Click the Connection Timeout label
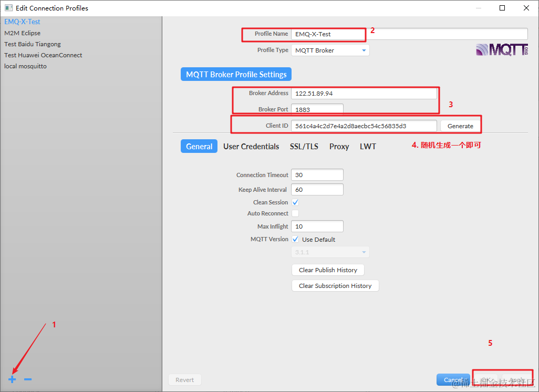539x392 pixels. coord(262,174)
